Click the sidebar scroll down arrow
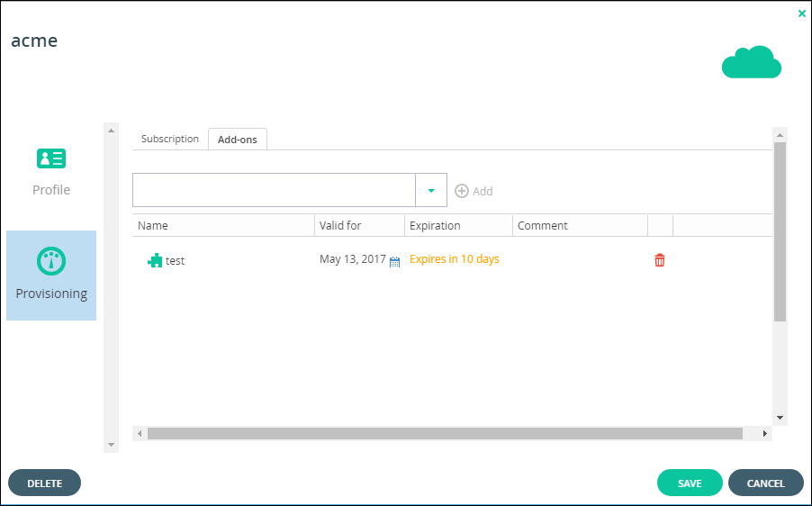The image size is (812, 506). (x=111, y=445)
